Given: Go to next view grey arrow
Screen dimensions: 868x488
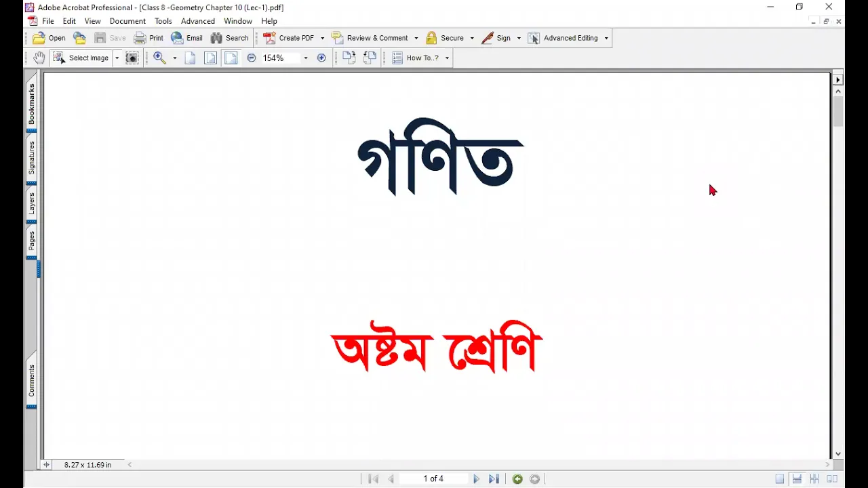Looking at the screenshot, I should click(x=535, y=479).
